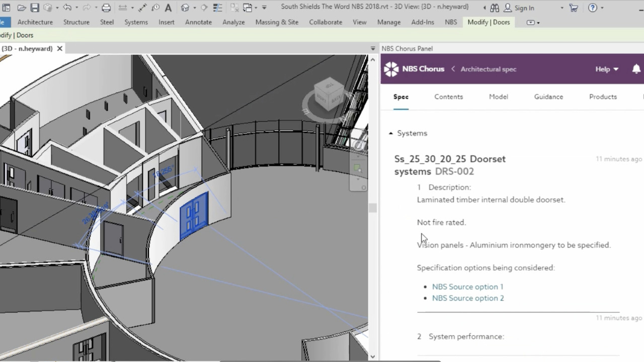This screenshot has height=362, width=644.
Task: Click the NBS Chorus notification bell
Action: pyautogui.click(x=636, y=69)
